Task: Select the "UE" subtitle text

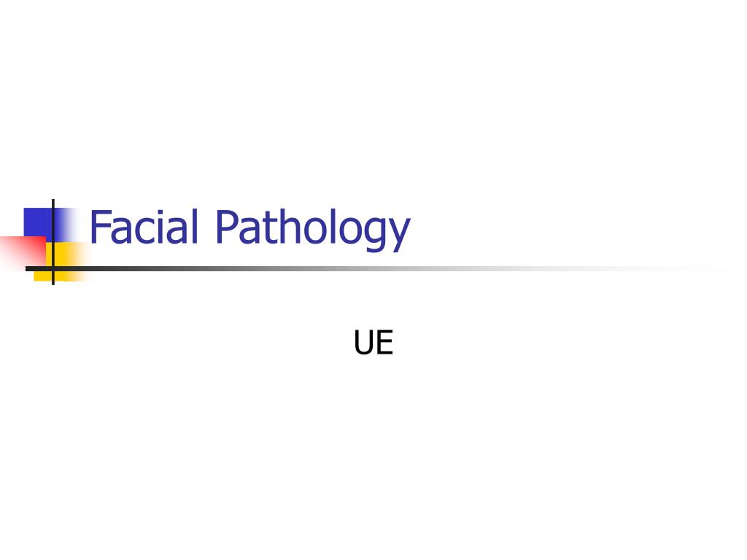Action: point(373,343)
